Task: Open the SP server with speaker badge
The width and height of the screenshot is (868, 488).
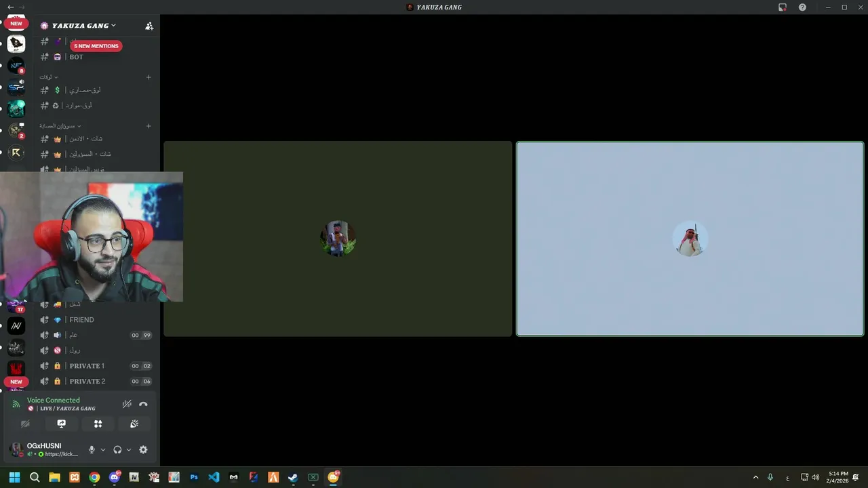Action: (16, 87)
